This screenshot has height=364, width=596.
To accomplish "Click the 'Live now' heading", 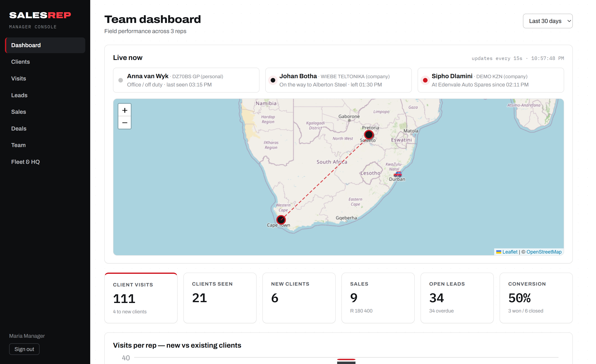I will click(128, 58).
